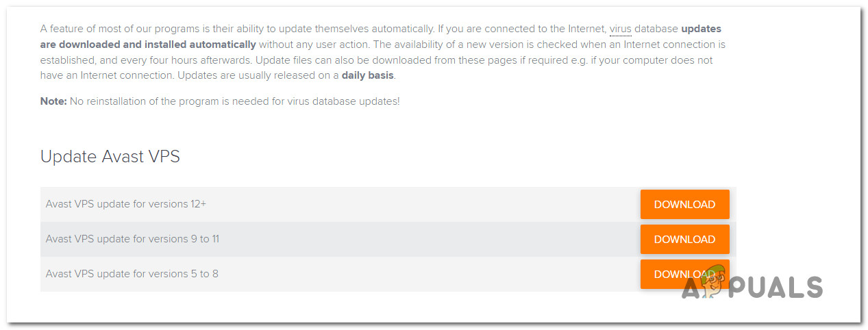Select the "versions 12+" row label
This screenshot has height=330, width=868.
tap(126, 204)
